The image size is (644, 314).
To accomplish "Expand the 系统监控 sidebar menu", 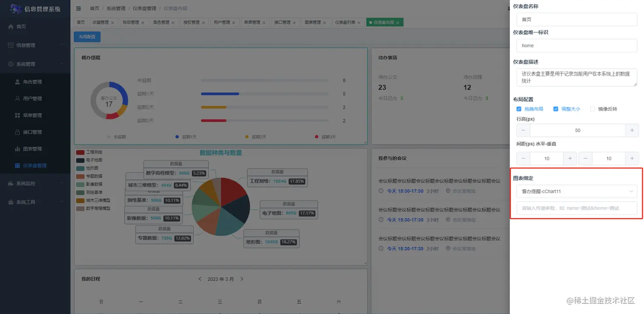I will pos(35,183).
